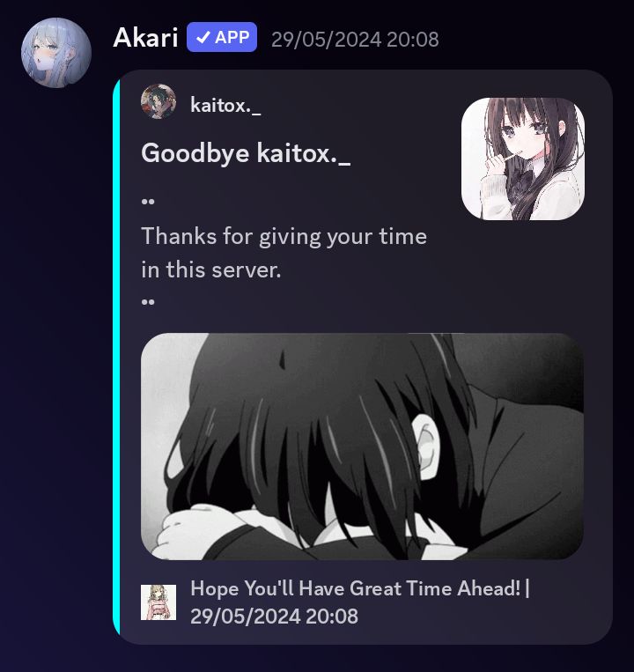The height and width of the screenshot is (672, 634).
Task: Click the 'in this server.' description line
Action: click(211, 270)
